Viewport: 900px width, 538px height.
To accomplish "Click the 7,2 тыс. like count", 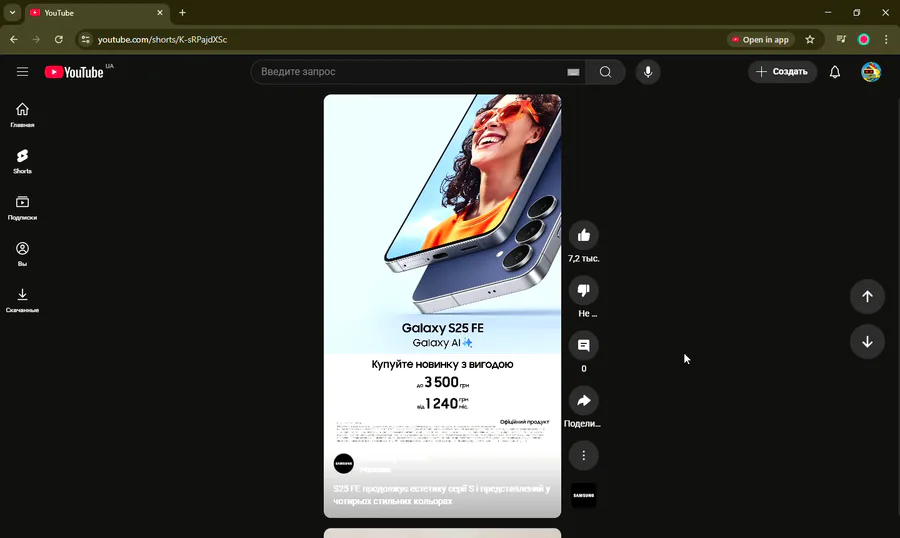I will click(x=584, y=259).
